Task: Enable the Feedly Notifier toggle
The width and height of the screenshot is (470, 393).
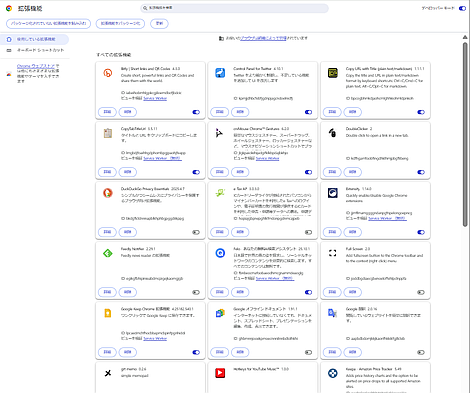Action: pyautogui.click(x=196, y=292)
